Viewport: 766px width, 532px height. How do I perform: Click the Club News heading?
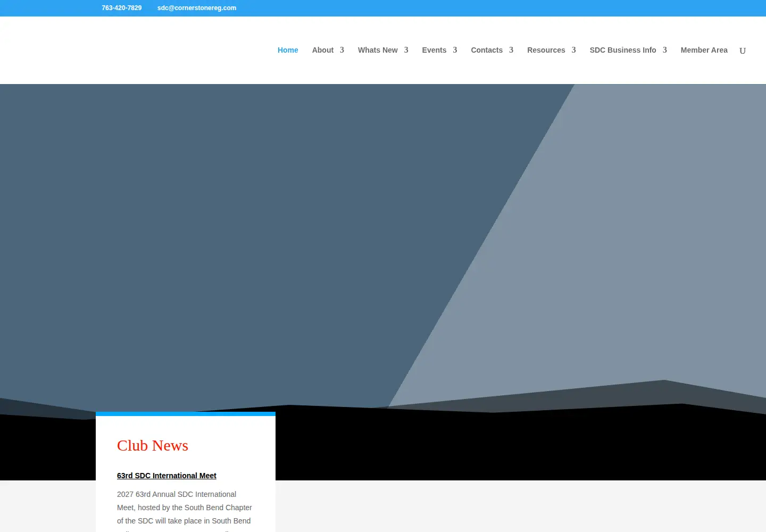(x=153, y=445)
